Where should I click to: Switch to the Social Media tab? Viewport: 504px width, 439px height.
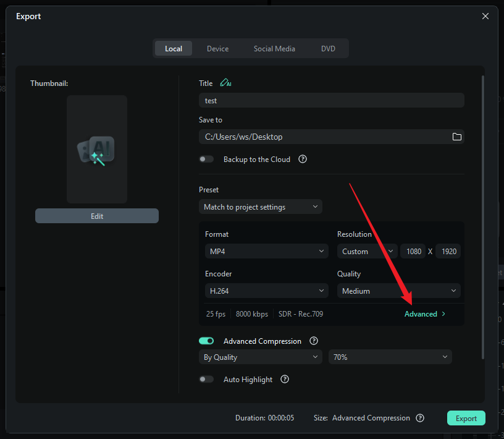coord(274,48)
